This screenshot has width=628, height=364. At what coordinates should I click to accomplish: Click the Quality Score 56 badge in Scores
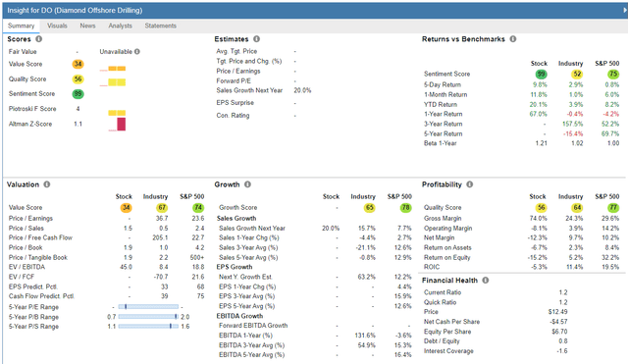(78, 78)
